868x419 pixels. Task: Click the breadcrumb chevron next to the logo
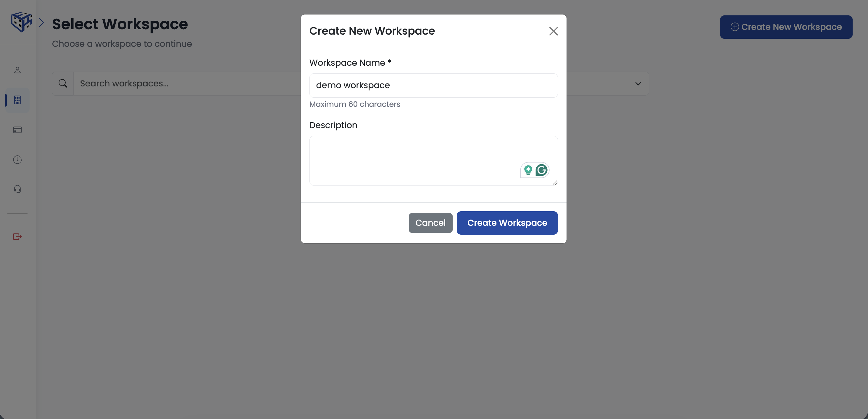click(42, 22)
